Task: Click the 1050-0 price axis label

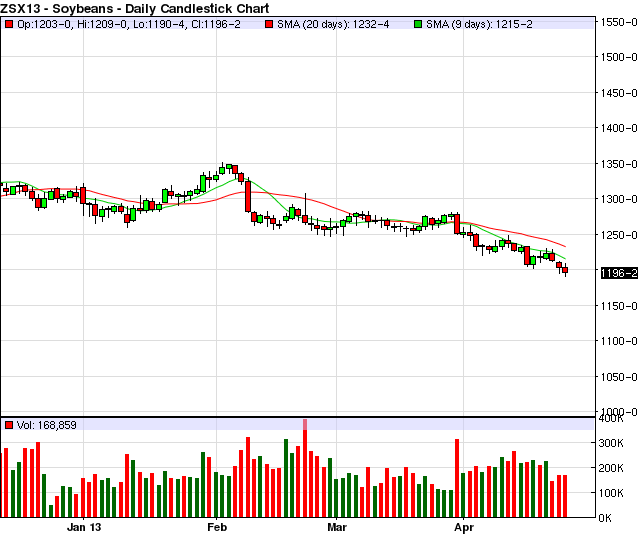Action: (x=619, y=377)
